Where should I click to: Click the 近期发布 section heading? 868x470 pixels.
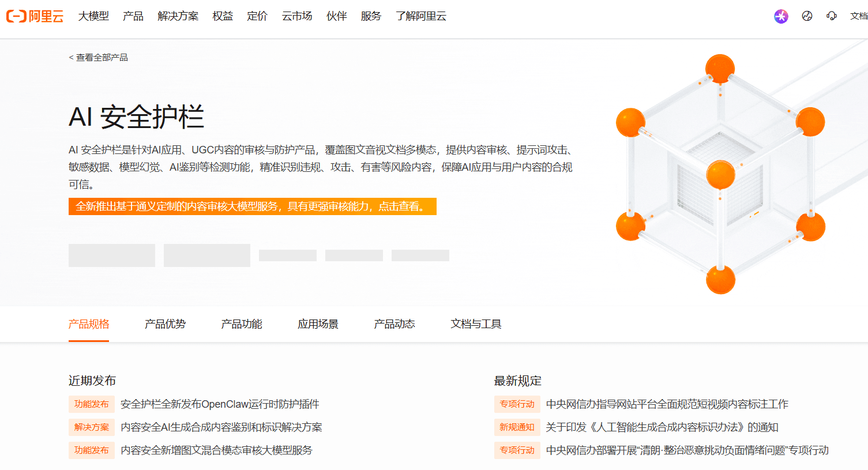(92, 381)
